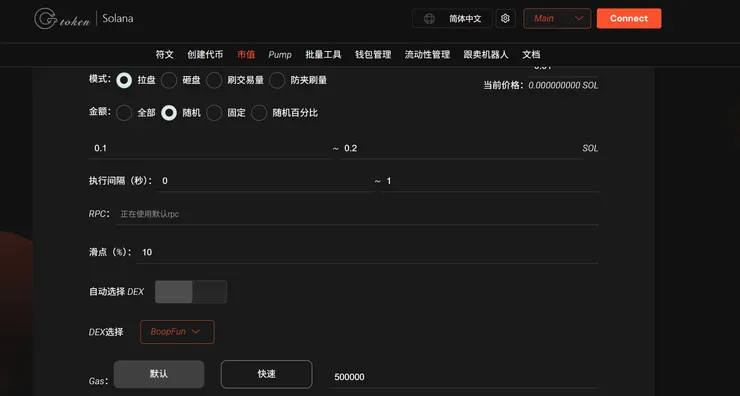
Task: Click the 默认 gas button
Action: (159, 374)
